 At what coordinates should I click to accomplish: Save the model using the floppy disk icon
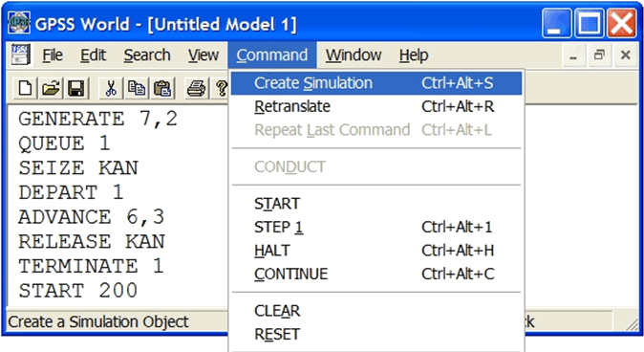coord(76,88)
